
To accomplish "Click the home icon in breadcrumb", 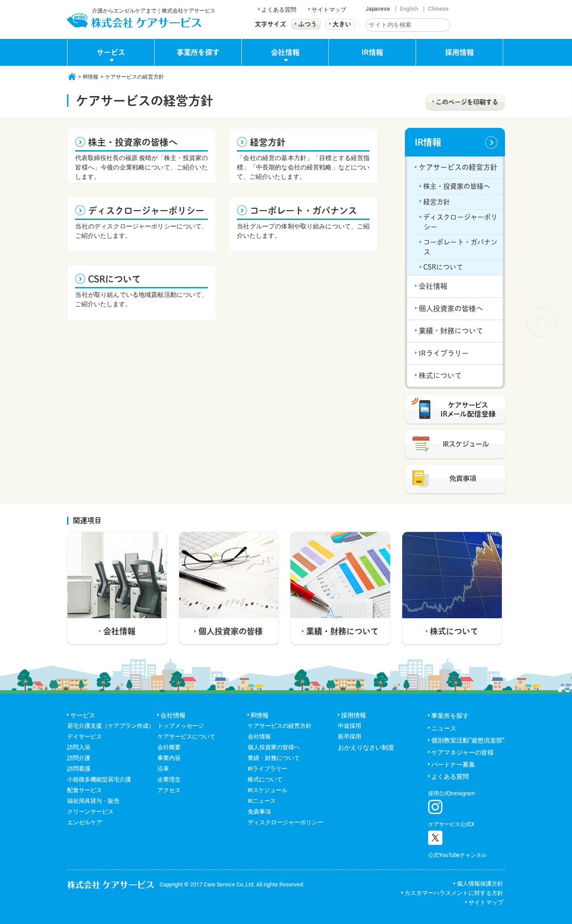I will tap(71, 77).
